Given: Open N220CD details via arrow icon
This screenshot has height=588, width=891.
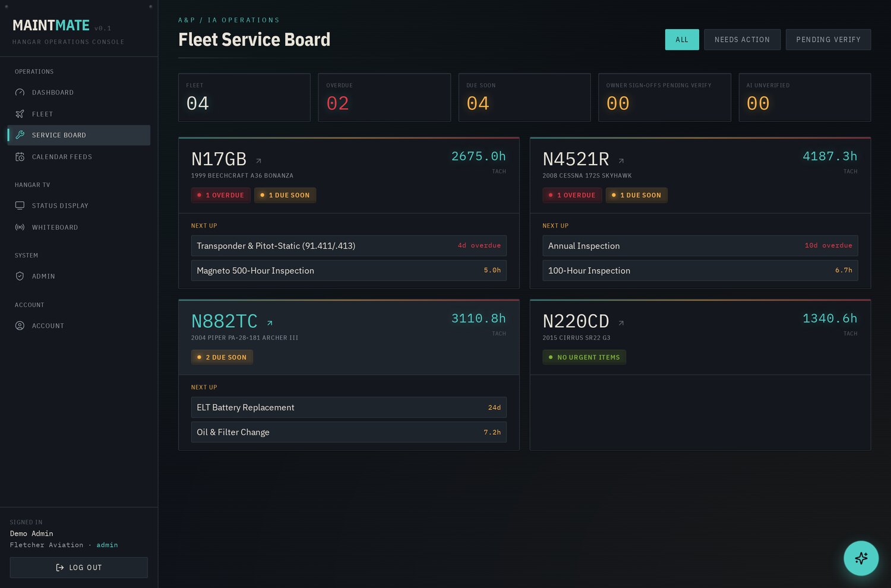Looking at the screenshot, I should tap(621, 323).
